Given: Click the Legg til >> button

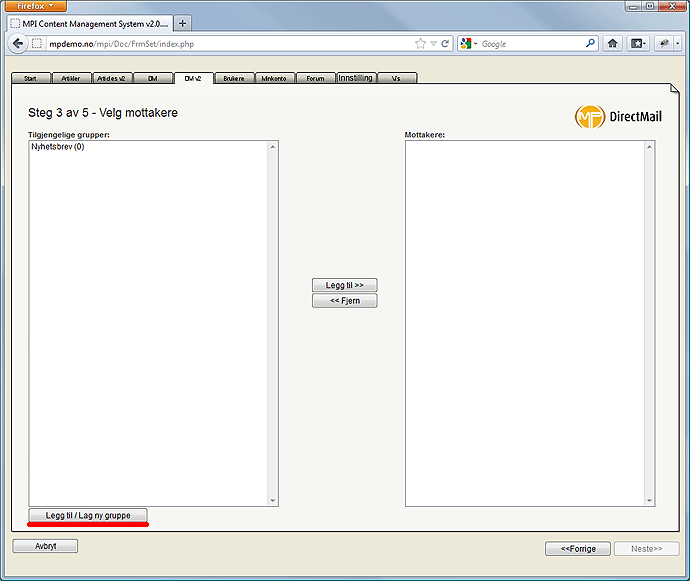Looking at the screenshot, I should coord(345,285).
